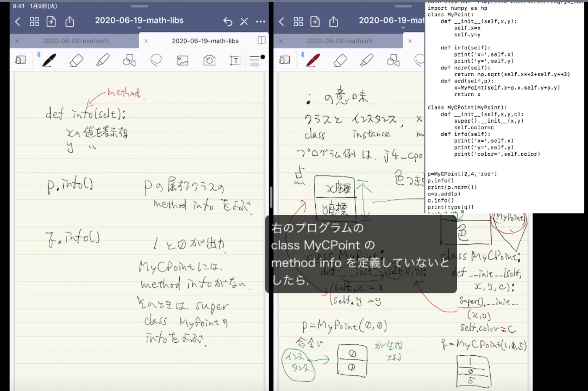Tap the multitasking pill above left window

139,6
